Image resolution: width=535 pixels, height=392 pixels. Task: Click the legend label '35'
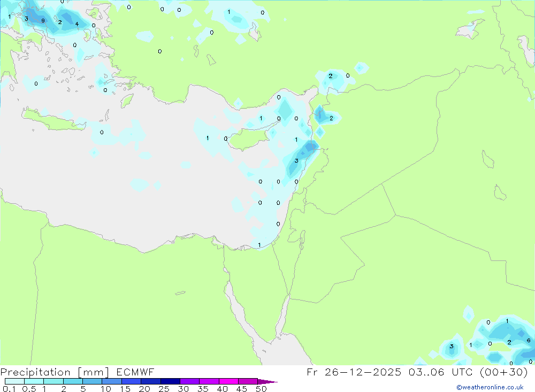pos(203,389)
